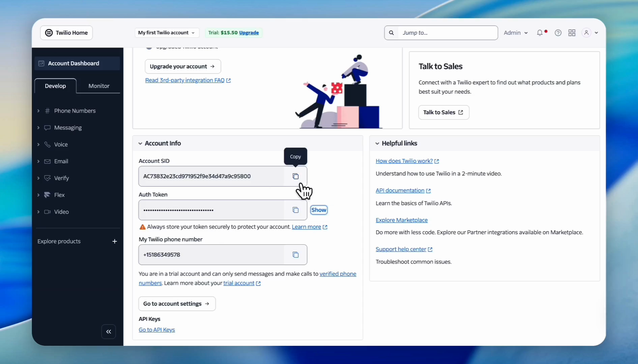The width and height of the screenshot is (638, 364).
Task: Open the help question mark icon
Action: 558,33
